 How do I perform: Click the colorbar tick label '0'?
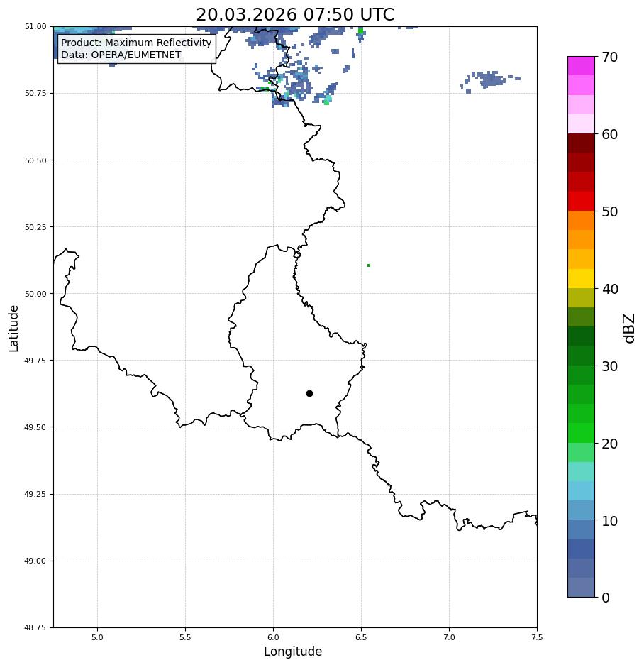(x=606, y=598)
